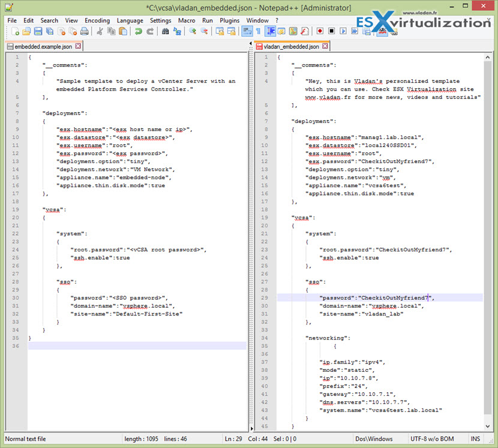
Task: Copy selection using the Copy icon
Action: click(x=111, y=31)
